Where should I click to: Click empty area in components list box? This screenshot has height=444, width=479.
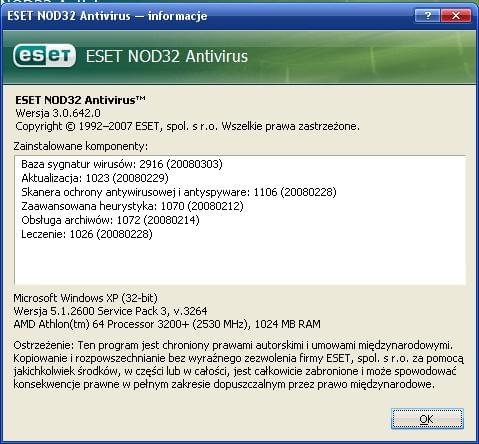(240, 263)
